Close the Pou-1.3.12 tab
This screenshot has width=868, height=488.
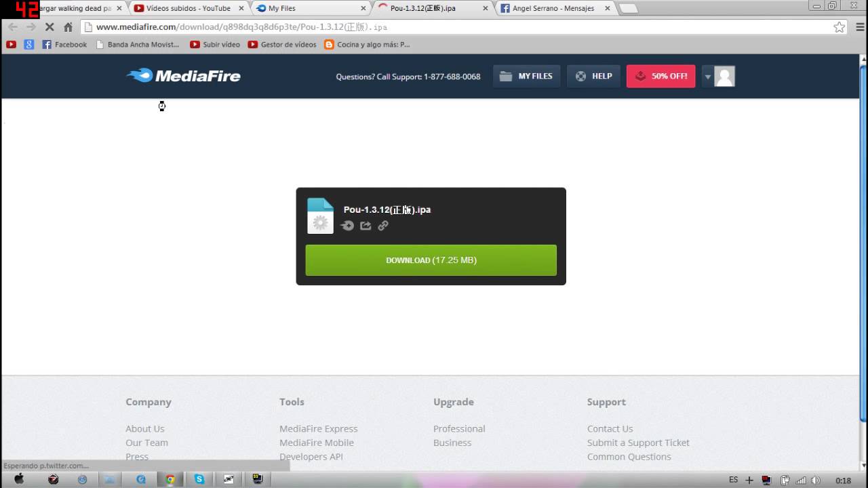(486, 9)
